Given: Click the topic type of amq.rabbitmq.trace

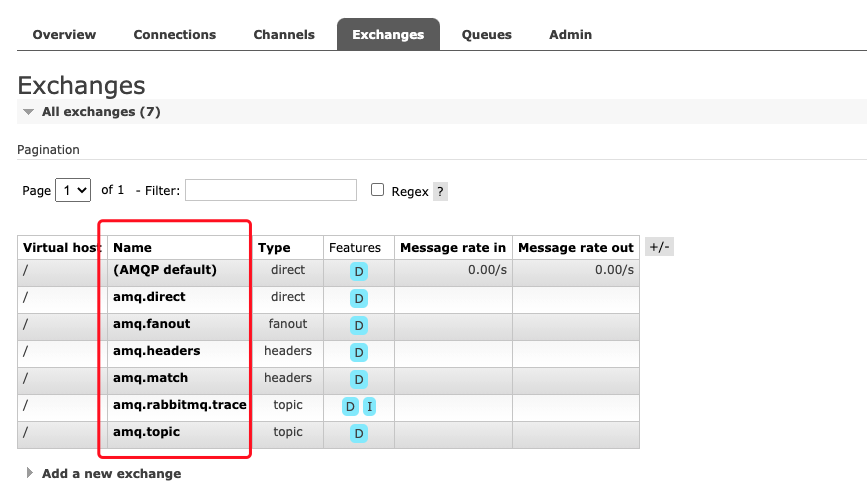Looking at the screenshot, I should [288, 405].
